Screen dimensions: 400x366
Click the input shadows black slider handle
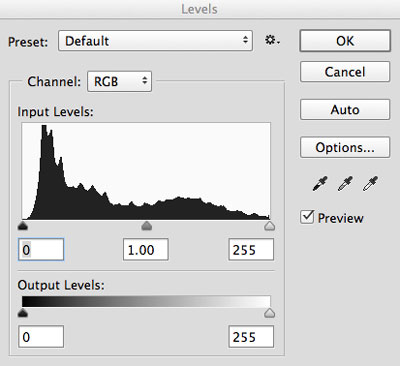[22, 226]
